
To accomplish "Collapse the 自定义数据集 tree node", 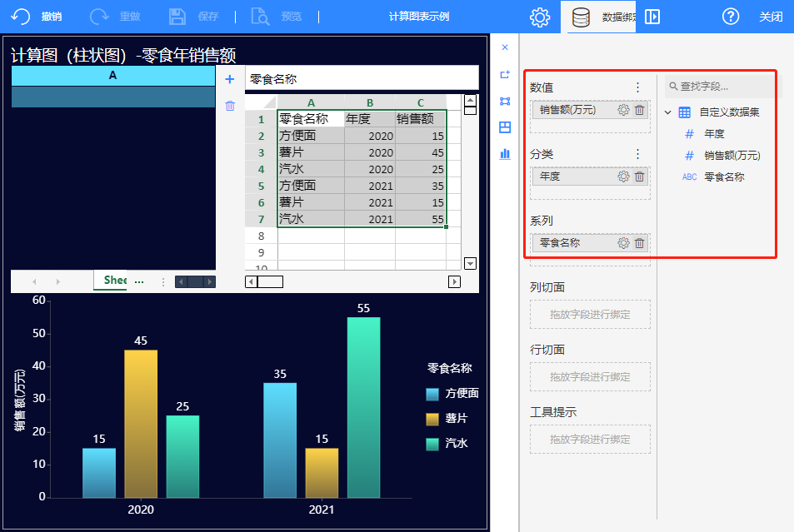I will [x=668, y=112].
